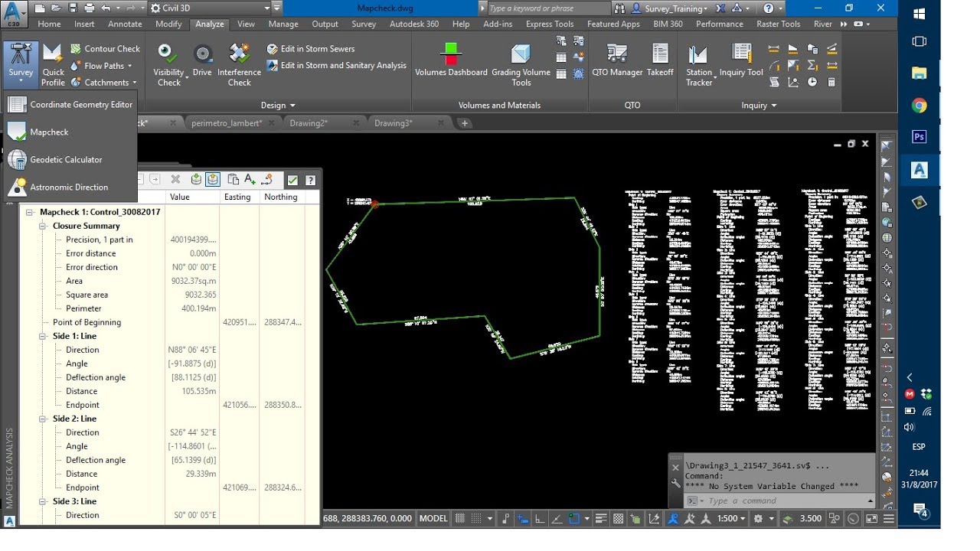Select the Perimeter row in Closure Summary
This screenshot has height=551, width=980.
point(169,308)
